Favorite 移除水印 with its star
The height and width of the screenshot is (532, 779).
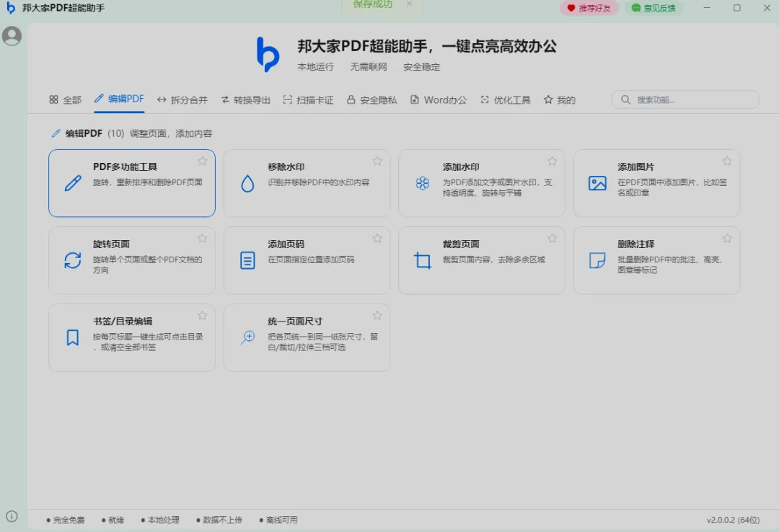(x=377, y=161)
